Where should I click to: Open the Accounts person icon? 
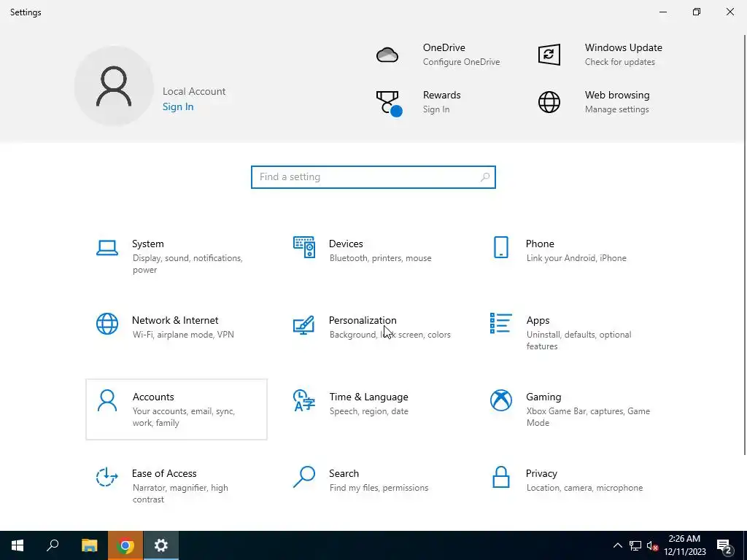[107, 400]
